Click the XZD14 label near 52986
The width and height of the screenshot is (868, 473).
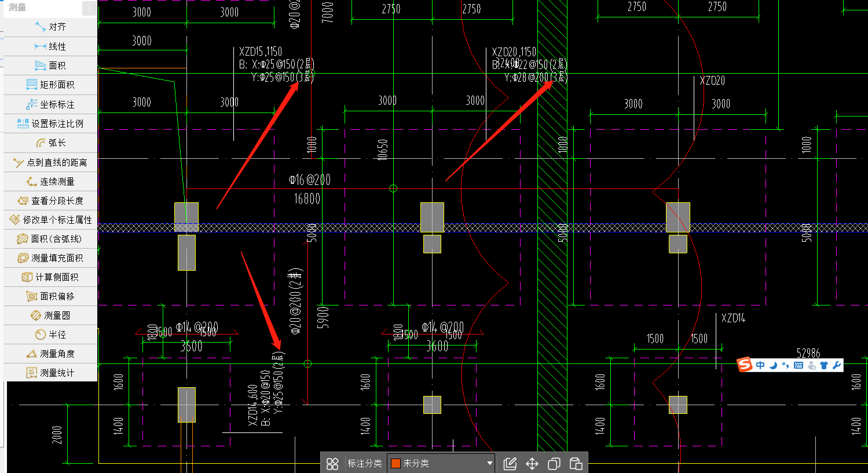pyautogui.click(x=733, y=318)
